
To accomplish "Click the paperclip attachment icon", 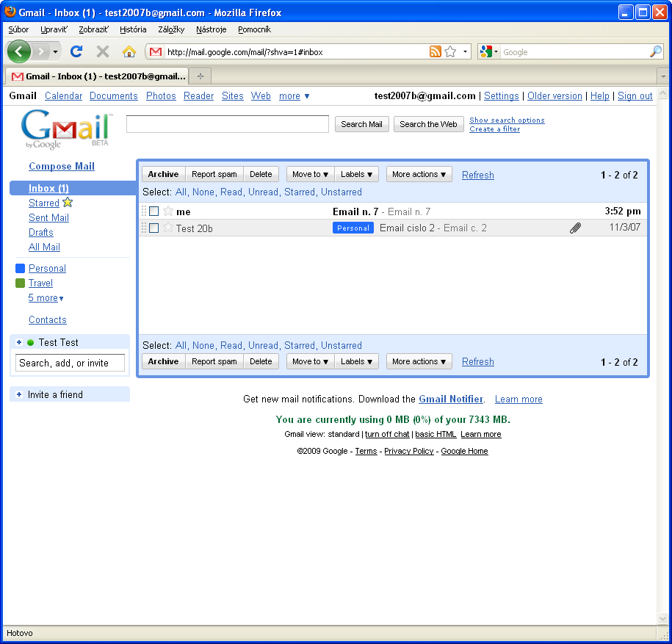I will click(575, 228).
